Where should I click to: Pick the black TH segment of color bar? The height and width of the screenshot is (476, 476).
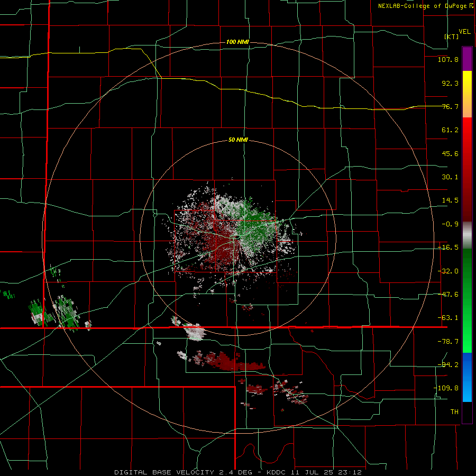(467, 412)
